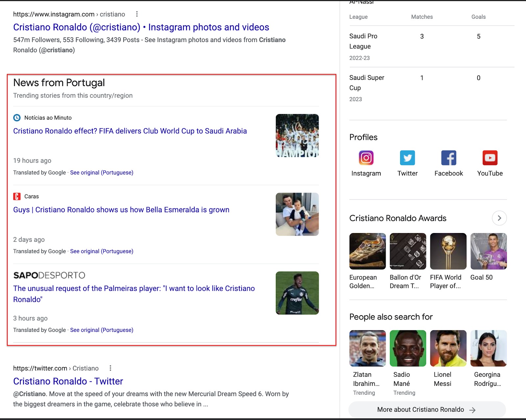
Task: Open the Twitter profile icon under Profiles
Action: pyautogui.click(x=407, y=158)
